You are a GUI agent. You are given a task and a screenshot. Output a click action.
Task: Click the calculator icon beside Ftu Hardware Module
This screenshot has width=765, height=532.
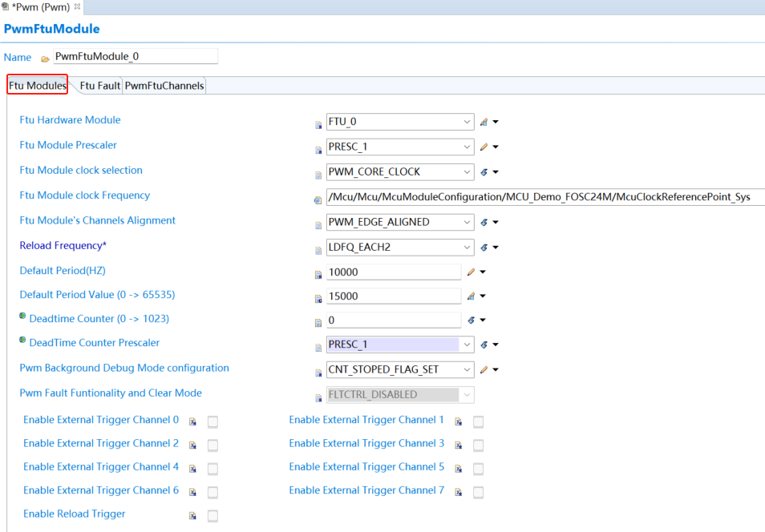(x=484, y=123)
